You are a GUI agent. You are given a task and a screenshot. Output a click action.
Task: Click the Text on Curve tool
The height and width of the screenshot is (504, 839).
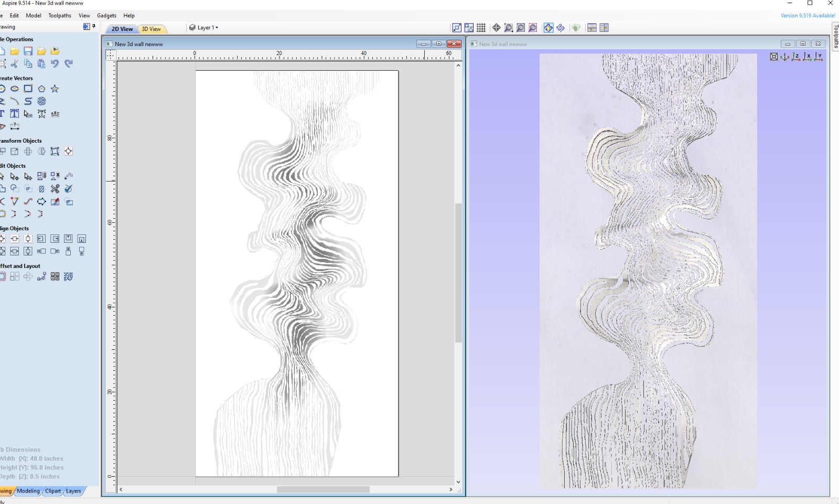55,114
